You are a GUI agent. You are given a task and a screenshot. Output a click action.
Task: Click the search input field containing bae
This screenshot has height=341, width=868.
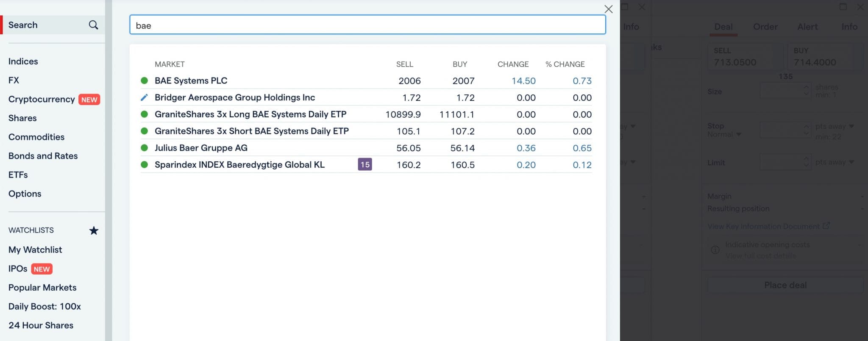coord(367,25)
